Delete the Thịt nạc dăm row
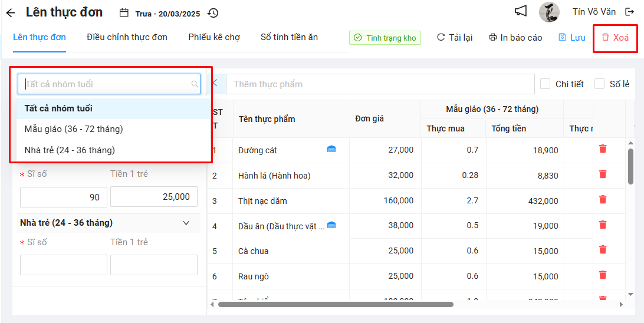644x323 pixels. [x=603, y=200]
